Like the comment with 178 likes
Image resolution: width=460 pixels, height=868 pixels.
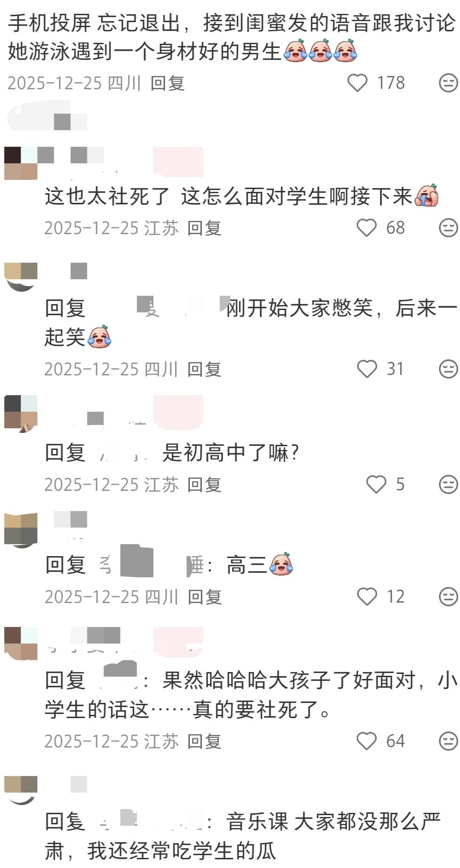[x=357, y=83]
